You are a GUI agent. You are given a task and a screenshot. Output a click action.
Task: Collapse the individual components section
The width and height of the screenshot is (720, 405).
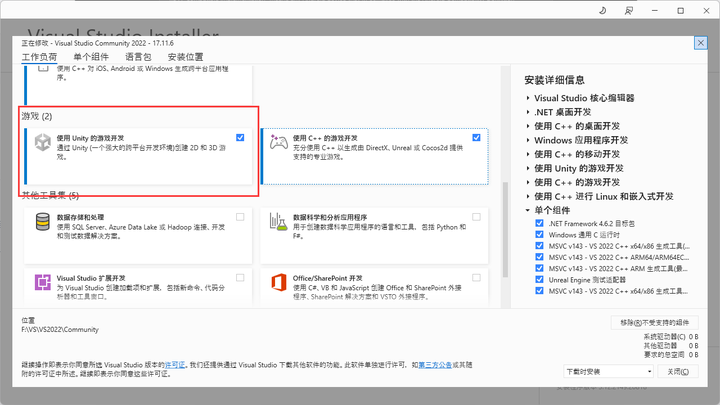point(528,210)
